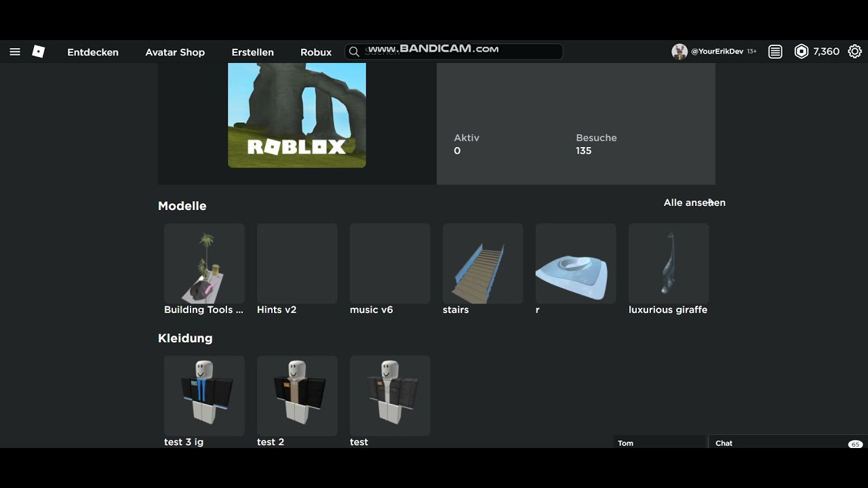Open test 3 ig clothing thumbnail
Viewport: 868px width, 488px height.
click(204, 396)
